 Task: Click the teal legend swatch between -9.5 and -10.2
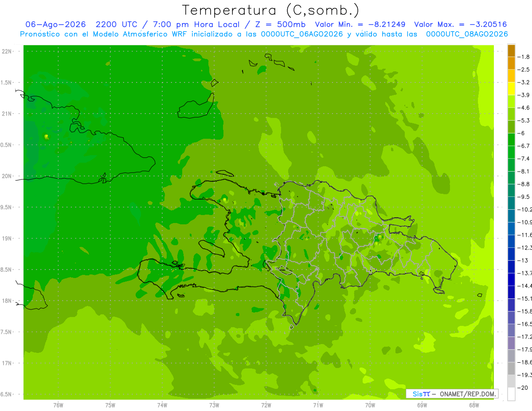pos(511,203)
